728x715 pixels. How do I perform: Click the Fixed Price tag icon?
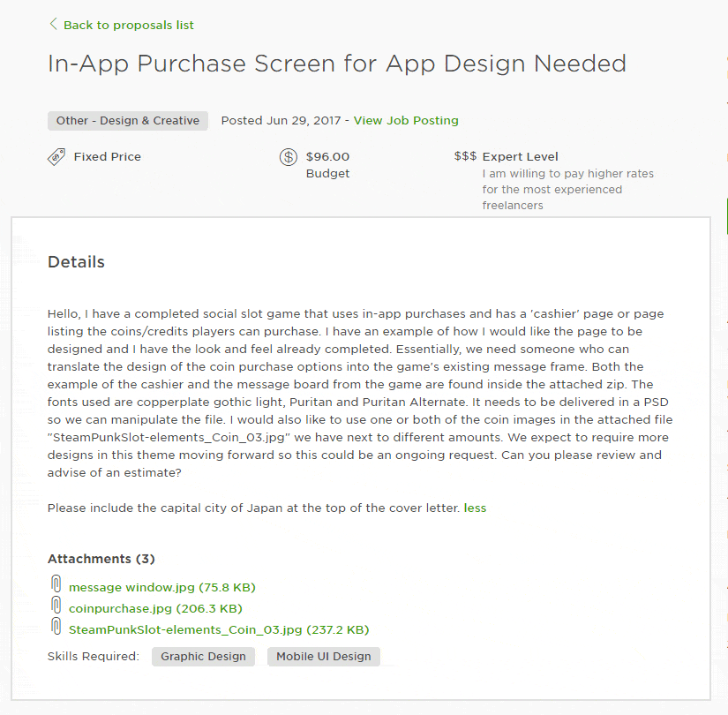pos(56,157)
